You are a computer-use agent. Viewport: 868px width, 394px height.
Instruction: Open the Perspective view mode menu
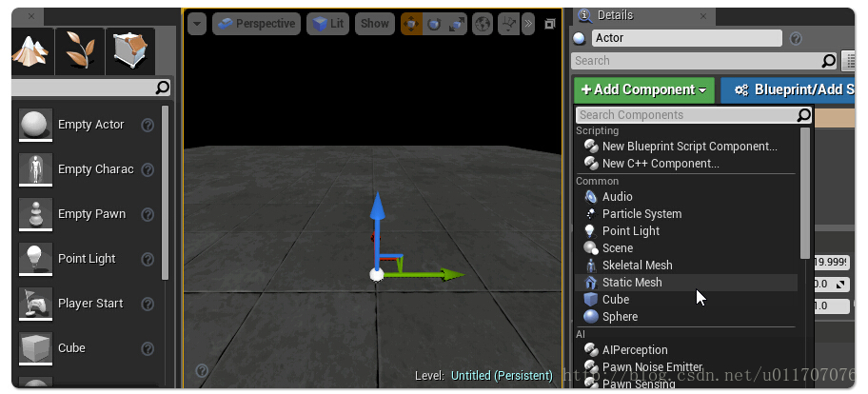[256, 24]
